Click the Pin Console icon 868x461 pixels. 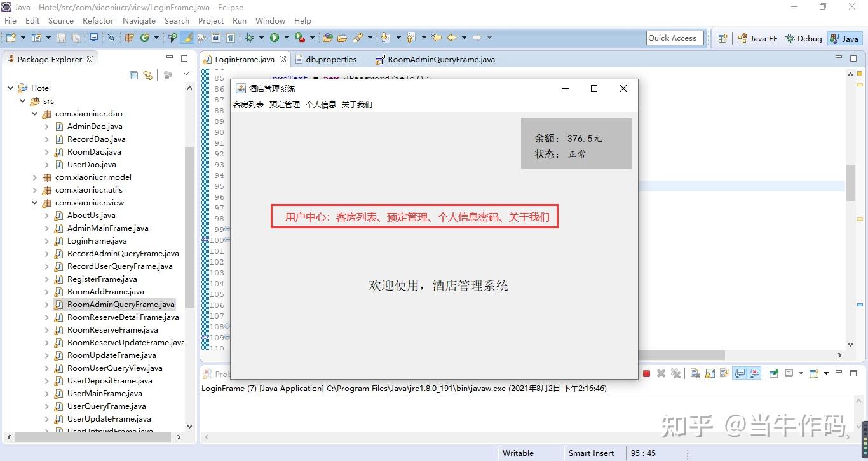coord(773,373)
